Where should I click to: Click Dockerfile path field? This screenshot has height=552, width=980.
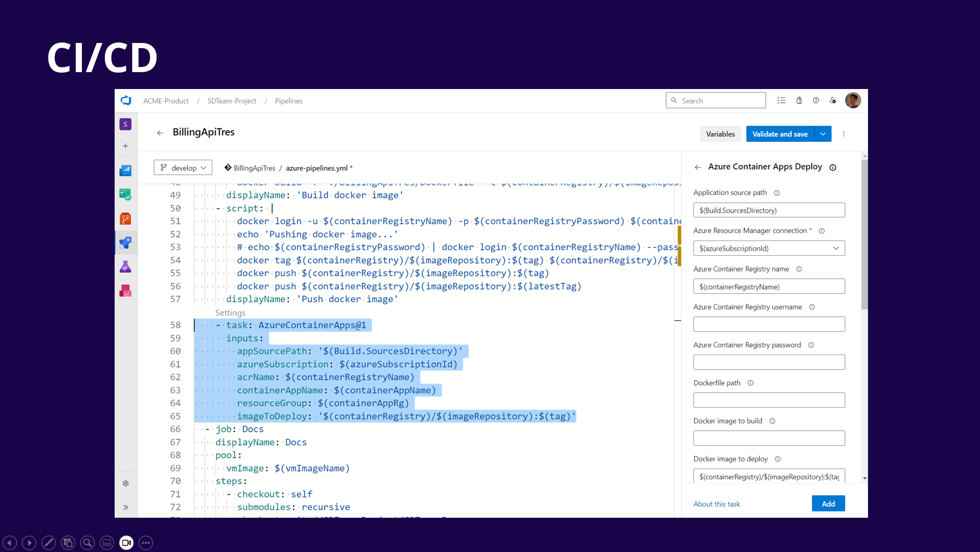pos(769,401)
